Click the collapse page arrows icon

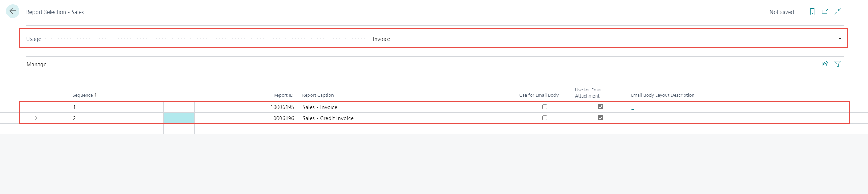838,11
